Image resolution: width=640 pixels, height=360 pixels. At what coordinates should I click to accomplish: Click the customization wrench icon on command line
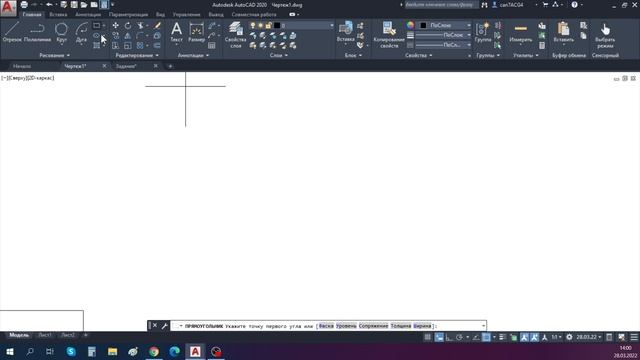[164, 326]
